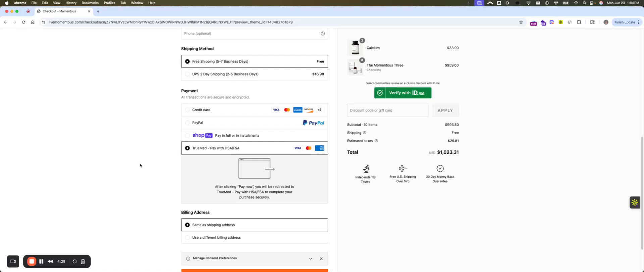Apply the discount code
This screenshot has width=644, height=272.
(445, 110)
